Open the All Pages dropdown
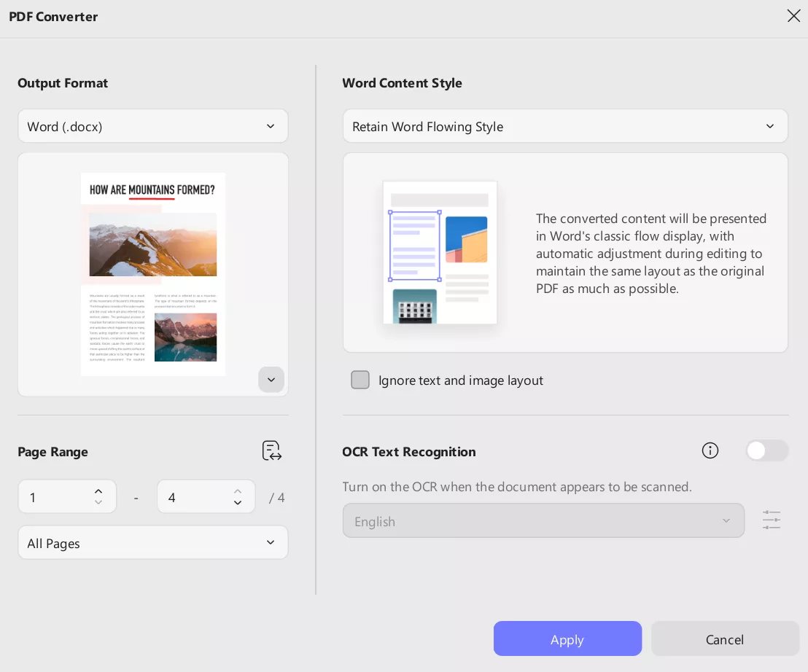The image size is (808, 672). coord(152,542)
